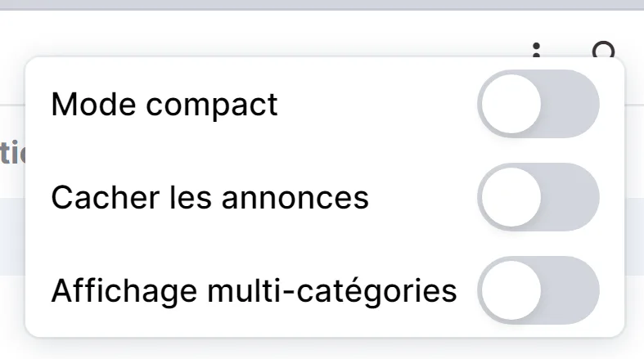The image size is (644, 359).
Task: Click the white knob of Mode compact switch
Action: pyautogui.click(x=511, y=104)
